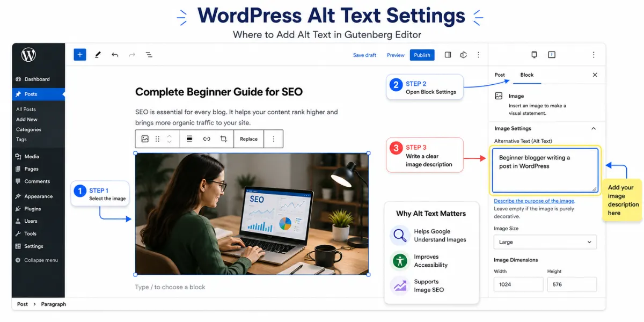644x322 pixels.
Task: Click the Undo arrow
Action: point(115,55)
